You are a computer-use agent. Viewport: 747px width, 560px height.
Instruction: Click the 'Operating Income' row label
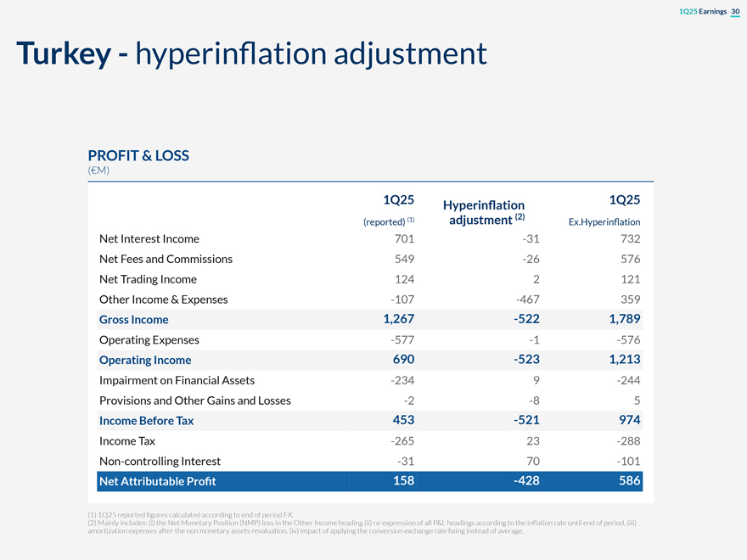(x=145, y=360)
